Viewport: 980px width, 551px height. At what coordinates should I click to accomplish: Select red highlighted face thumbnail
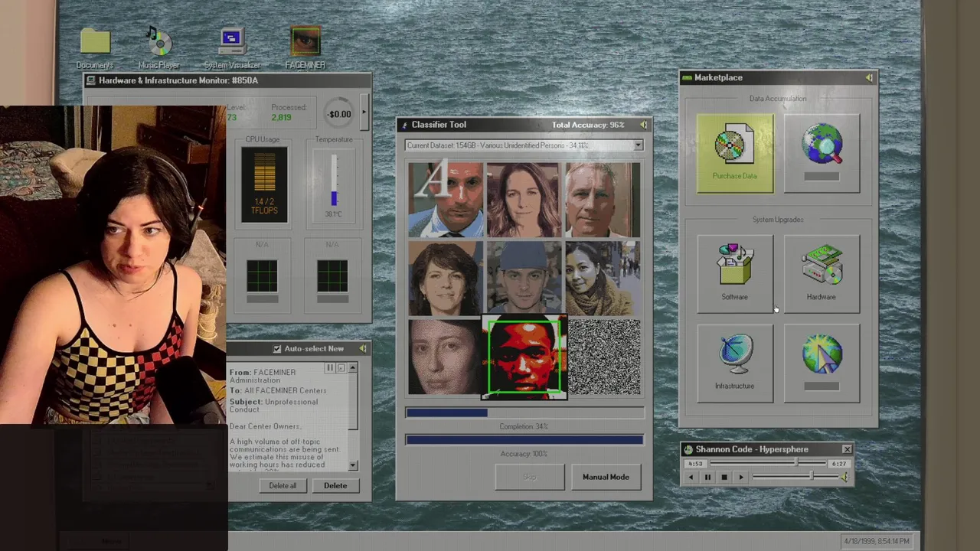pos(524,357)
